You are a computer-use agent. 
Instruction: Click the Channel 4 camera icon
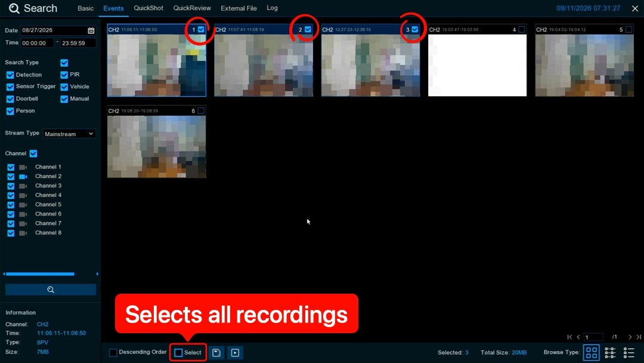[x=23, y=196]
